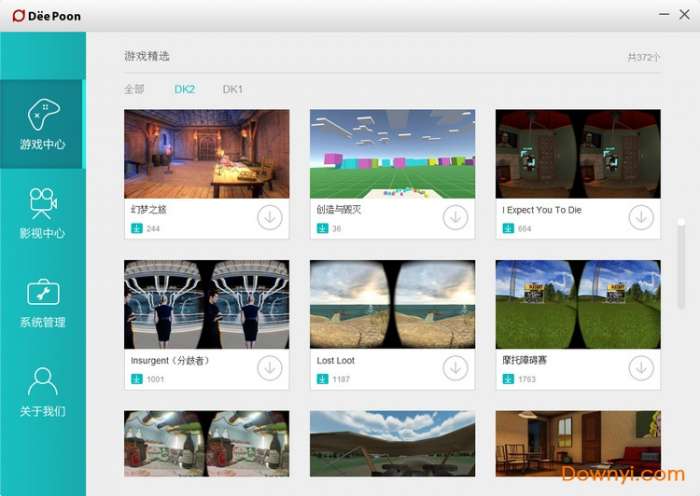Screen dimensions: 700x496
Task: Open the living room thumbnail in bottom row
Action: 578,444
